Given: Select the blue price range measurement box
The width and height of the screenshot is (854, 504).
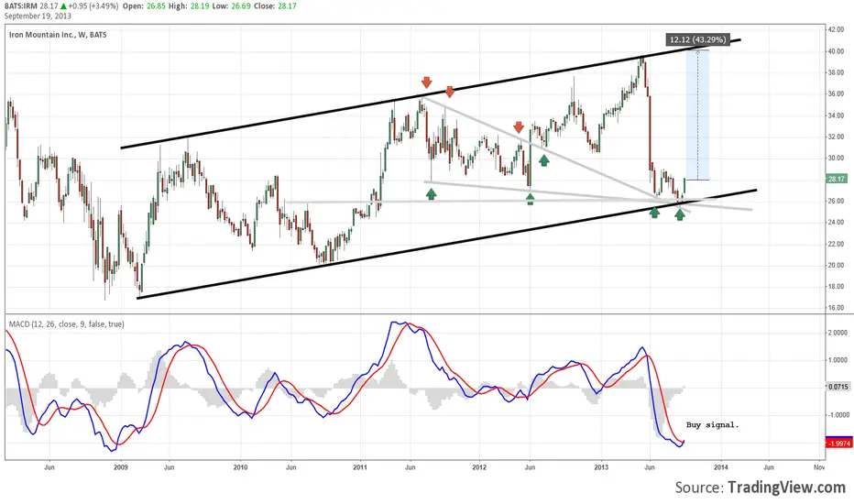Looking at the screenshot, I should pyautogui.click(x=697, y=115).
